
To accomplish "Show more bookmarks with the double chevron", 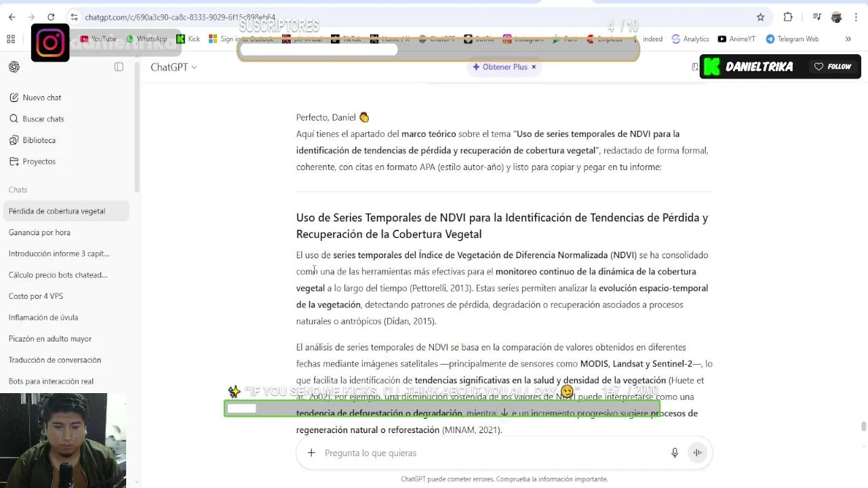I will tap(848, 39).
